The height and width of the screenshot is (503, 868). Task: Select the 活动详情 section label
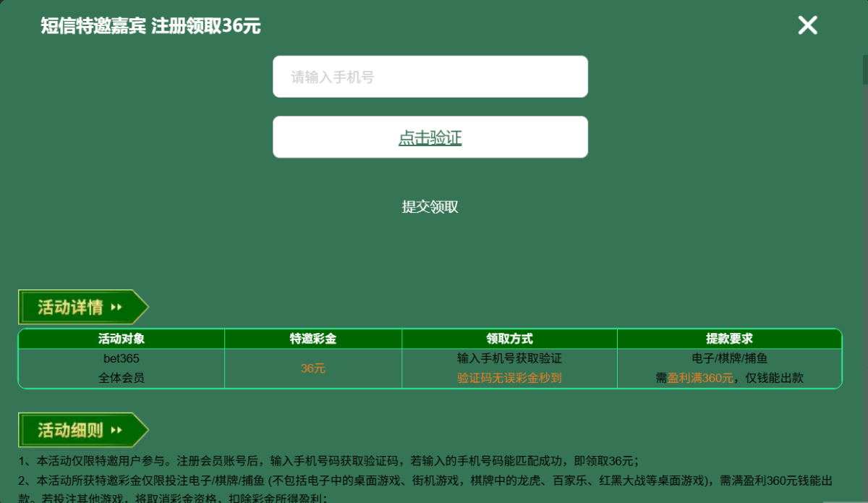pyautogui.click(x=70, y=308)
